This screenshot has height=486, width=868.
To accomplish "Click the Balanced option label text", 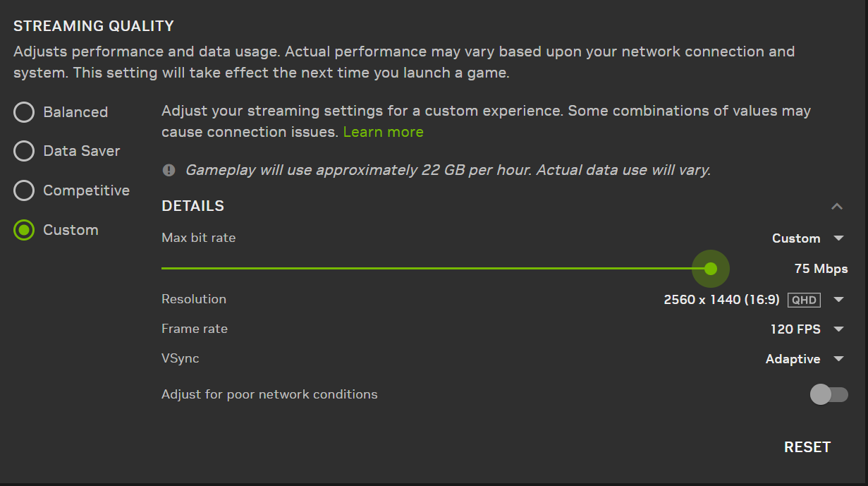I will coord(75,112).
